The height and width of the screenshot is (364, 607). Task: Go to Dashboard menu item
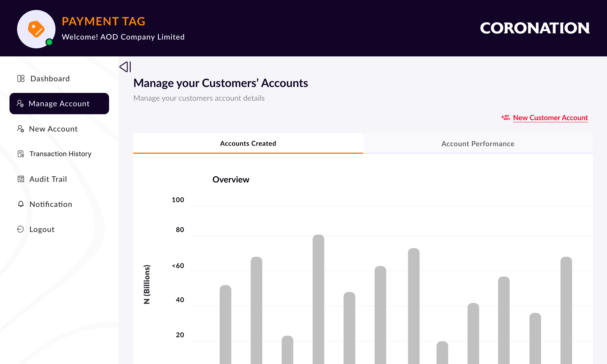(x=50, y=78)
